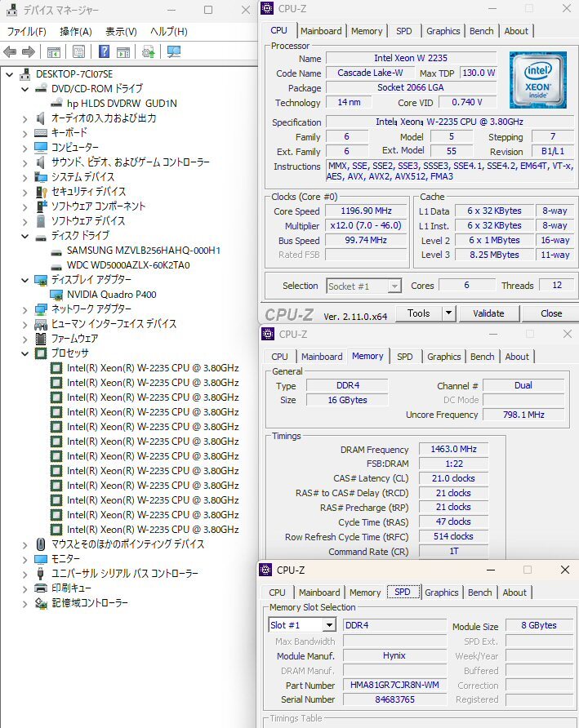Switch to Bench tab in top CPU-Z window
The image size is (579, 728).
pyautogui.click(x=482, y=31)
